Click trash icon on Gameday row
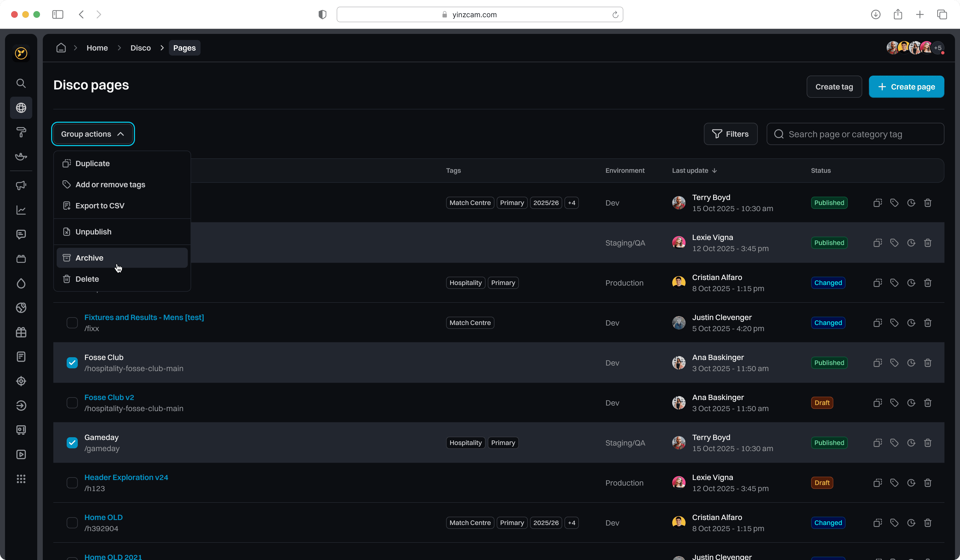The image size is (960, 560). (927, 443)
